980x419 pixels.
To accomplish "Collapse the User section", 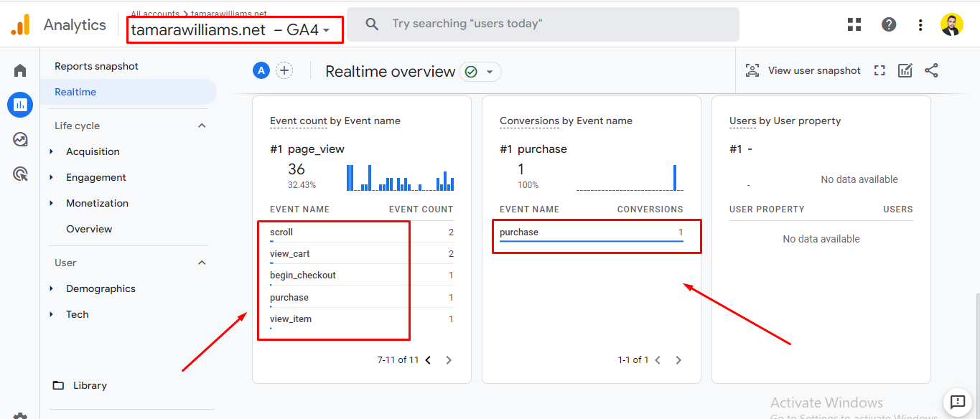I will 202,263.
